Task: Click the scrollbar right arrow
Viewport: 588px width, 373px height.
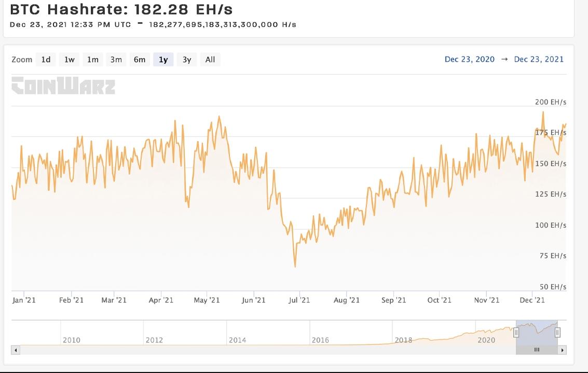Action: (x=563, y=350)
